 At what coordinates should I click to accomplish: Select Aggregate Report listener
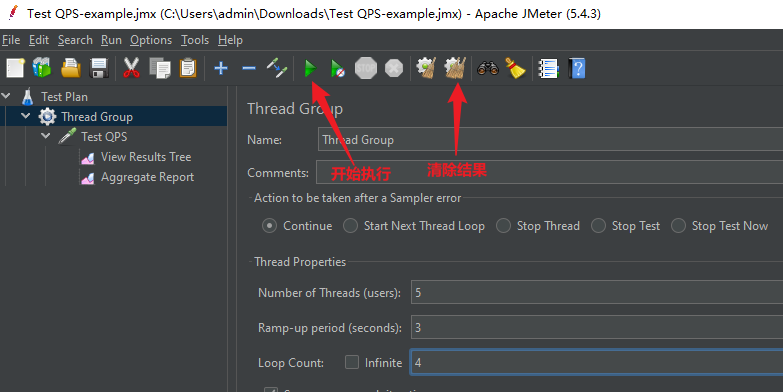(147, 177)
